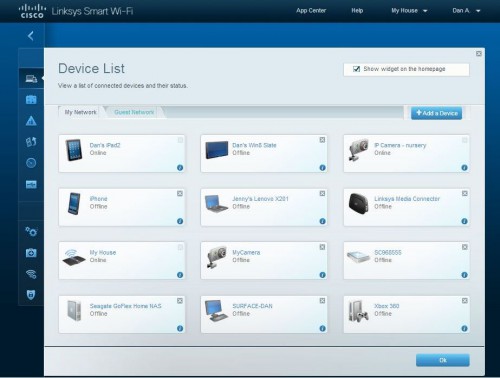
Task: Open the Troubleshooting camera-like sidebar icon
Action: 31,253
